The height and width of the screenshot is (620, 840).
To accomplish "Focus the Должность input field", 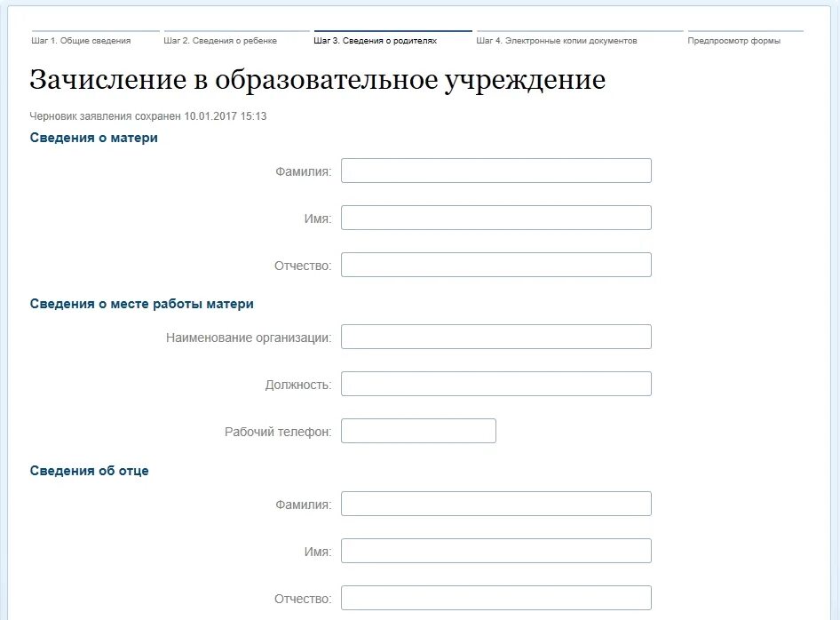I will coord(496,384).
